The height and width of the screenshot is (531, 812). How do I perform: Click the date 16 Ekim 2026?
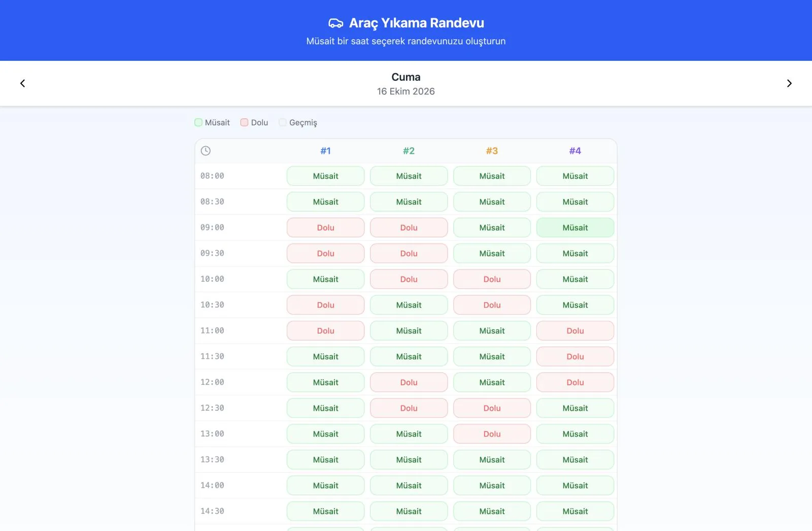coord(406,91)
